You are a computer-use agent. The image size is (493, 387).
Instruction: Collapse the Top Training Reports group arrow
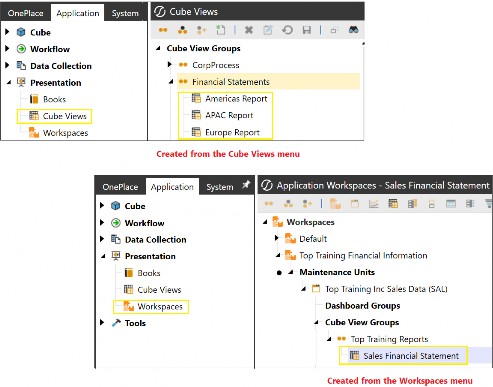(x=329, y=339)
